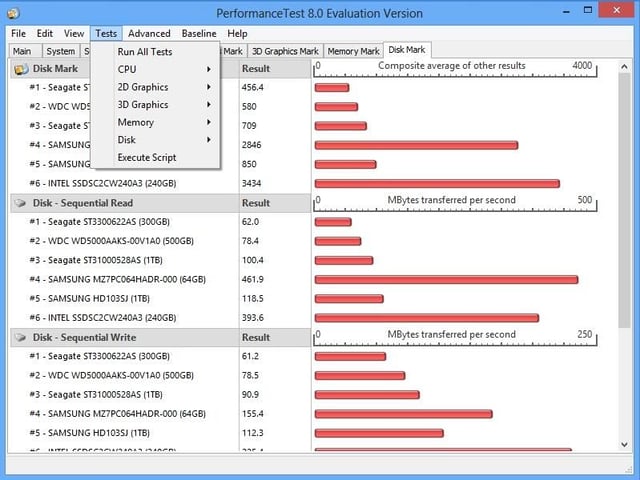640x480 pixels.
Task: Close the PerformanceTest window
Action: 616,10
